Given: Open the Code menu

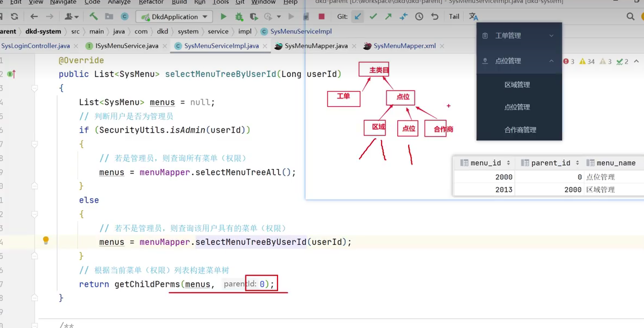Looking at the screenshot, I should (x=92, y=2).
